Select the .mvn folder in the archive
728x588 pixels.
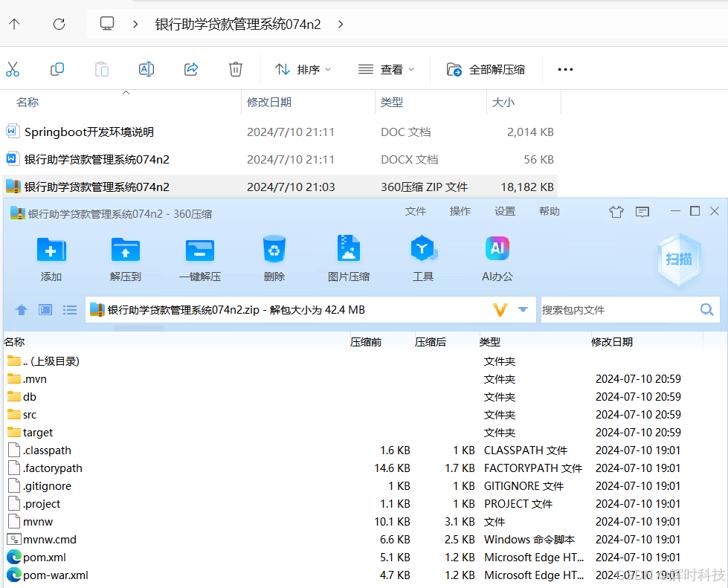28,378
